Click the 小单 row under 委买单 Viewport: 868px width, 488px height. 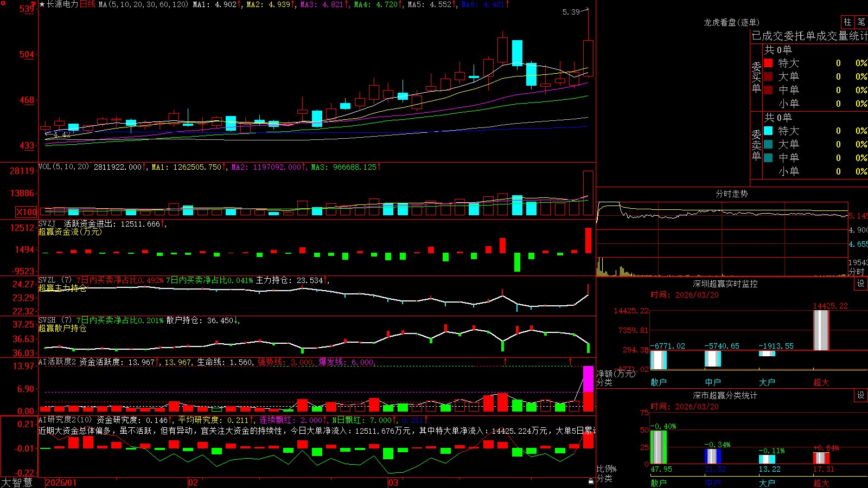click(815, 104)
